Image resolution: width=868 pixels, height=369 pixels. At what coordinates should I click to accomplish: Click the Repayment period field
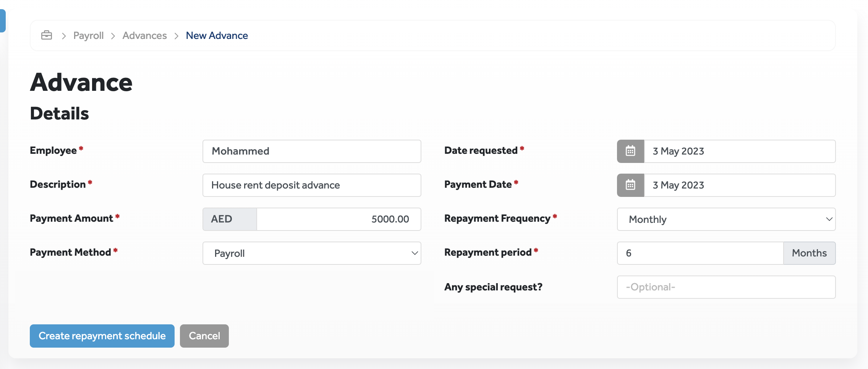pos(700,253)
